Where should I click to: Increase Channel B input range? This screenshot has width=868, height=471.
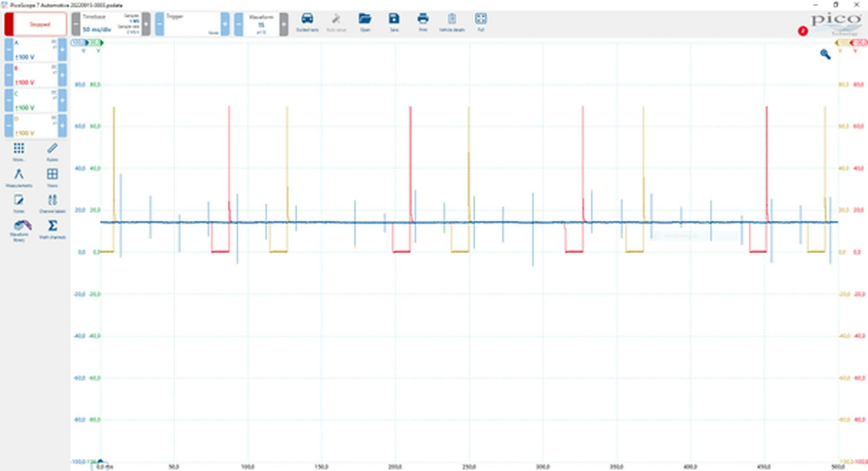point(62,75)
